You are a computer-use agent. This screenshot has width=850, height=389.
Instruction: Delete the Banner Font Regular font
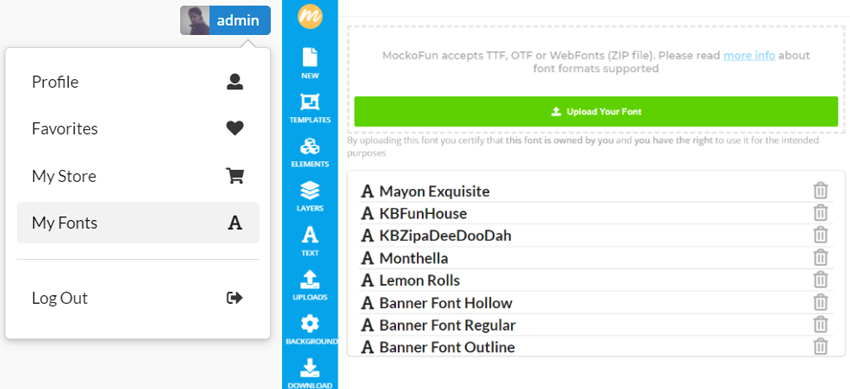point(821,324)
